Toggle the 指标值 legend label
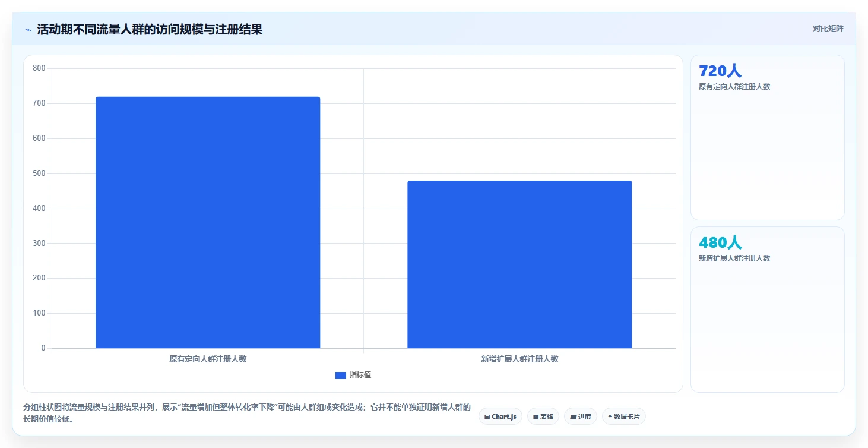 (360, 375)
